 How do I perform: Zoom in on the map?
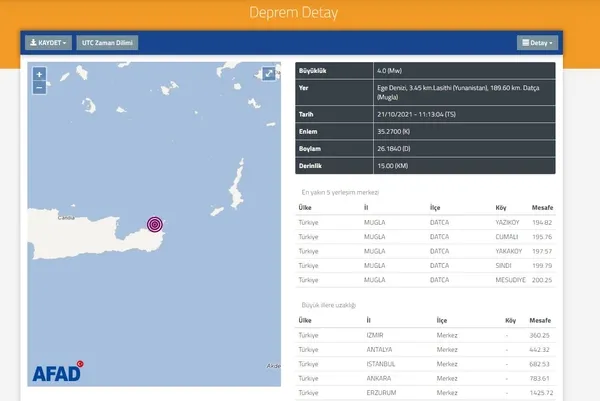[39, 75]
